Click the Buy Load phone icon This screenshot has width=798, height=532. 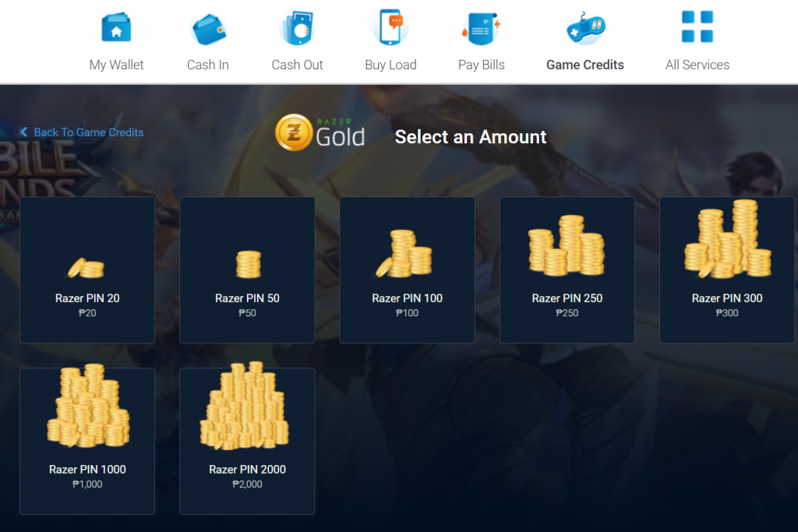click(x=390, y=26)
